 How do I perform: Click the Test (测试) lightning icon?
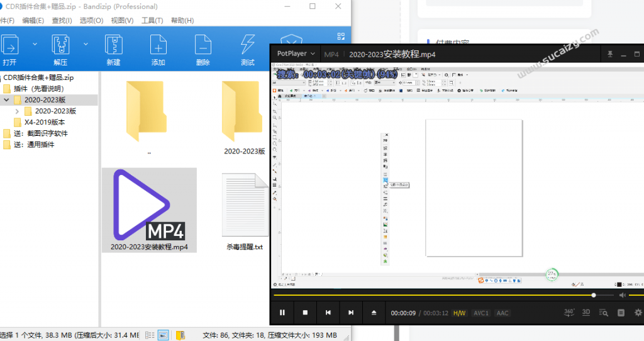(247, 47)
